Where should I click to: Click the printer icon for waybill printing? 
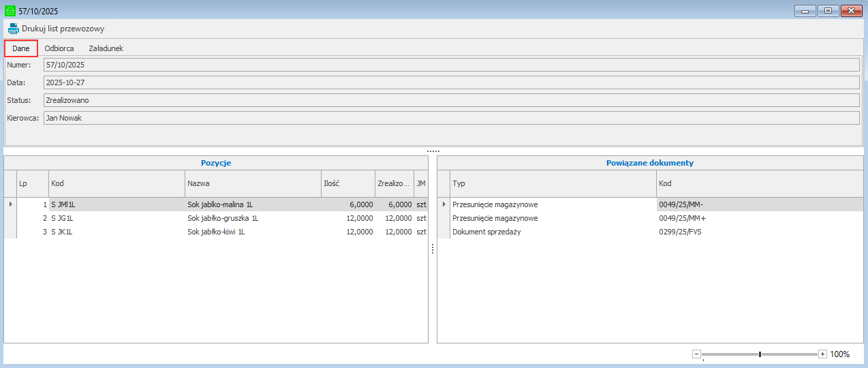(x=14, y=29)
